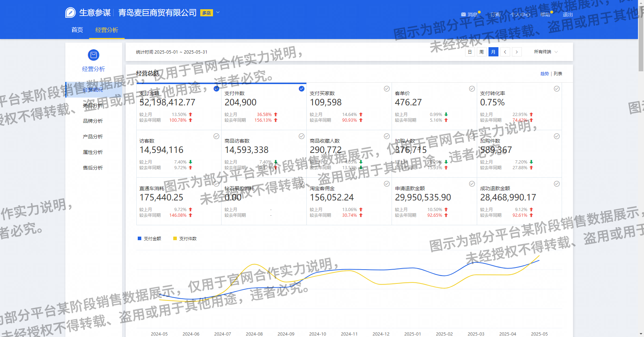Expand the 所有终端 terminal dropdown
Image resolution: width=644 pixels, height=337 pixels.
click(546, 52)
